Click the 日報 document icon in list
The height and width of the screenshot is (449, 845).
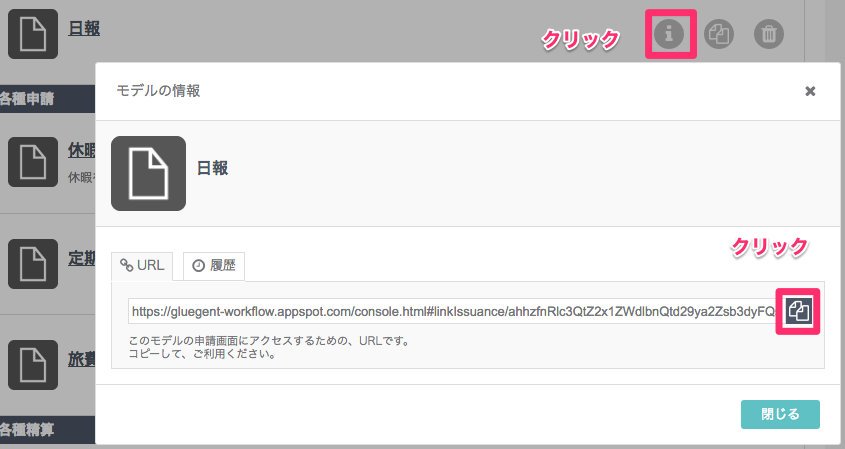(x=33, y=34)
